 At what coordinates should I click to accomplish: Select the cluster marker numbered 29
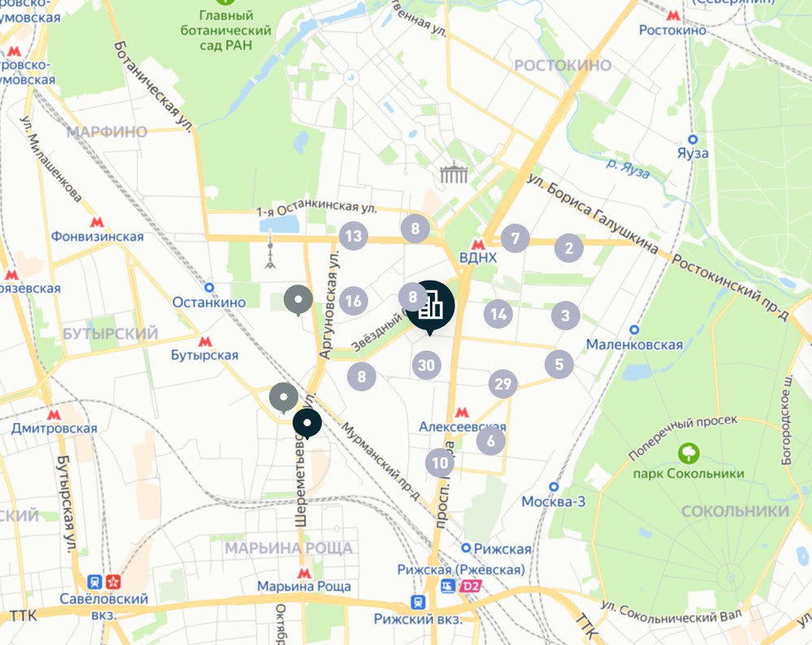503,383
